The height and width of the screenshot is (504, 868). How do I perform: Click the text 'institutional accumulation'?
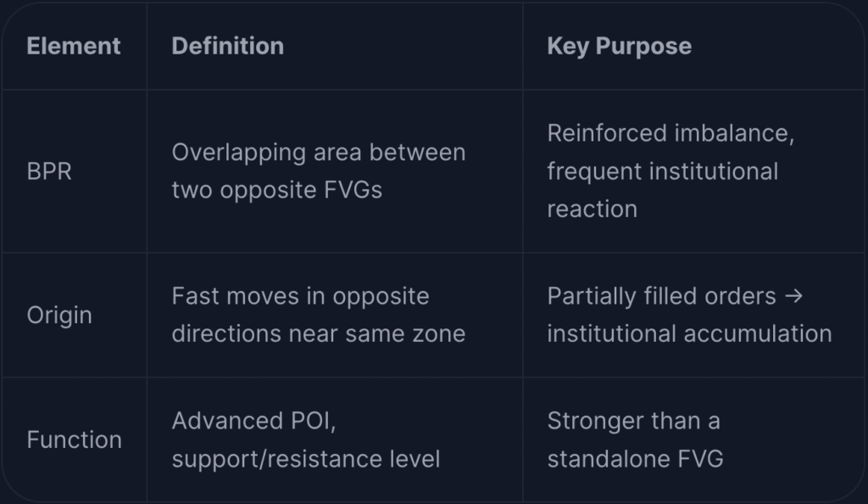689,334
